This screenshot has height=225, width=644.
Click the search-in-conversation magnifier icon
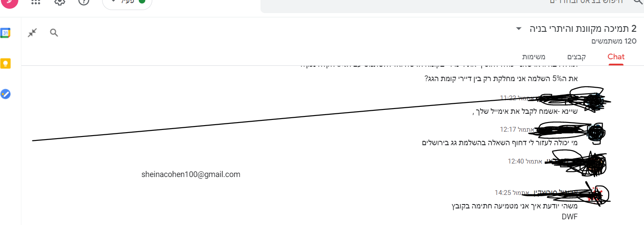tap(54, 33)
